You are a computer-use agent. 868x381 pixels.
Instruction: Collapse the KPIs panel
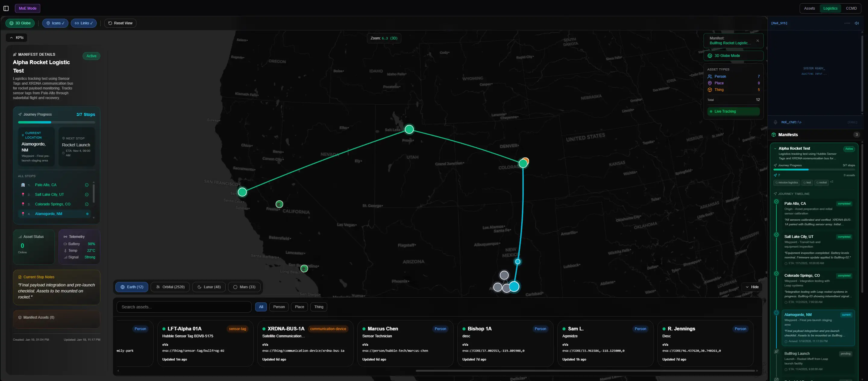tap(17, 37)
